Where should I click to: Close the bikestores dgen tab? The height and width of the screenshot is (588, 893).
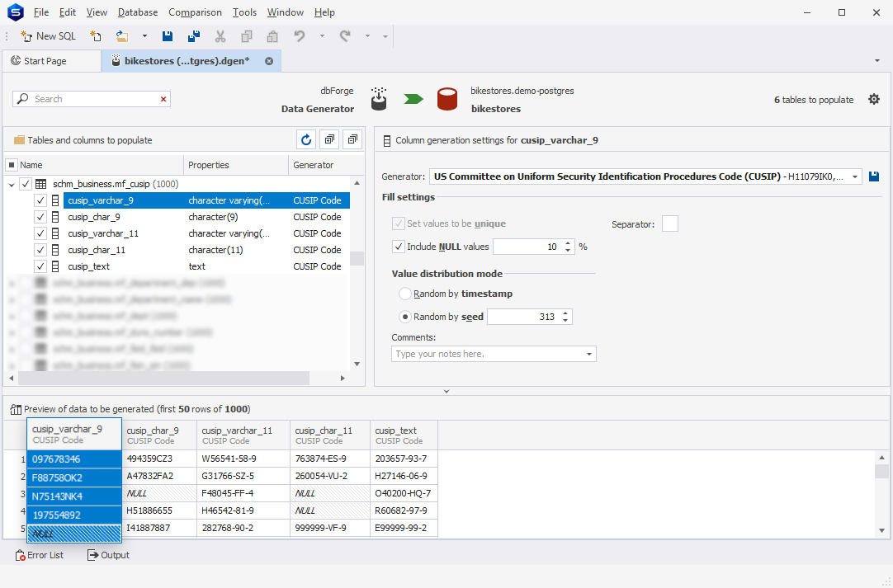[269, 61]
